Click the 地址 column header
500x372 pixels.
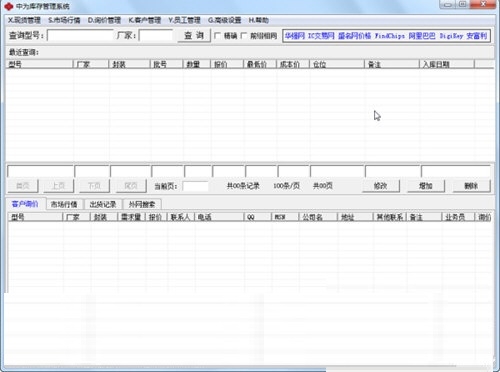coord(355,217)
